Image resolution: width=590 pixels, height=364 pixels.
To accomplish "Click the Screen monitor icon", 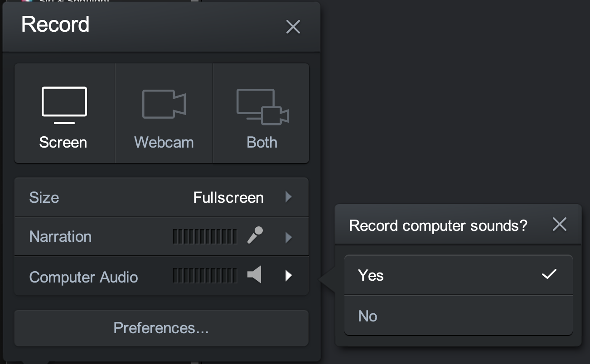I will (x=64, y=105).
